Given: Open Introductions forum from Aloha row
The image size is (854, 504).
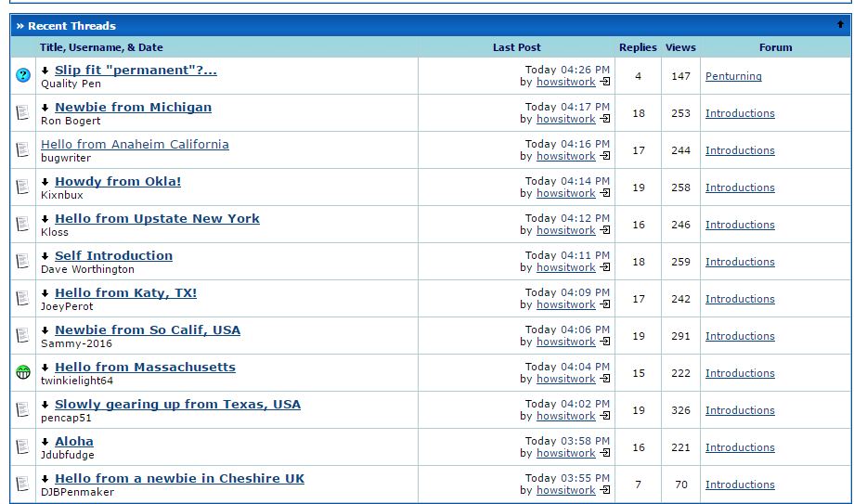Looking at the screenshot, I should tap(740, 447).
